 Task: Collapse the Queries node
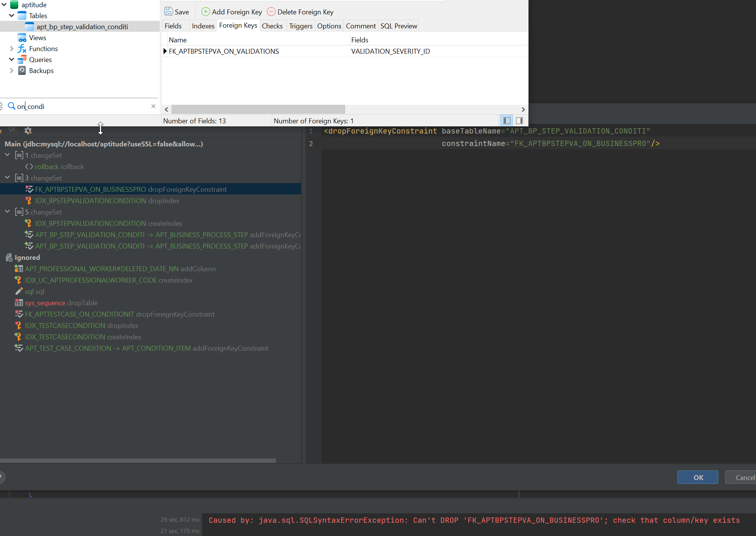pos(11,59)
